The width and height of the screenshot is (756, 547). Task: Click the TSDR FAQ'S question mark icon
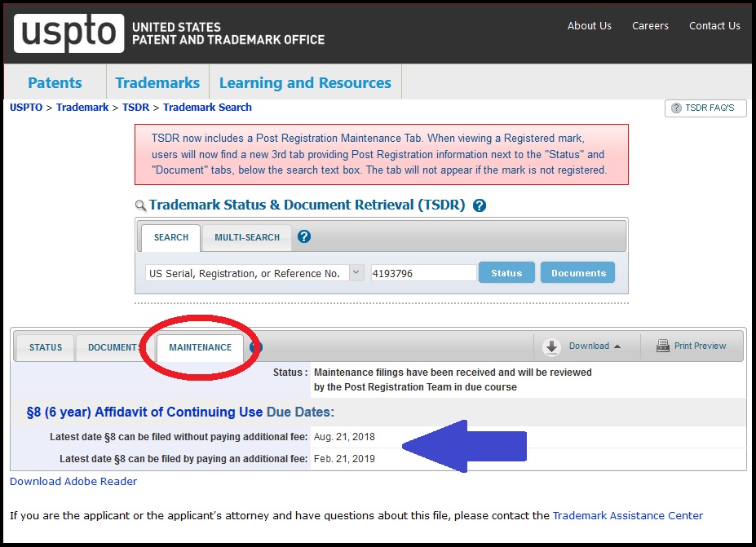[676, 108]
